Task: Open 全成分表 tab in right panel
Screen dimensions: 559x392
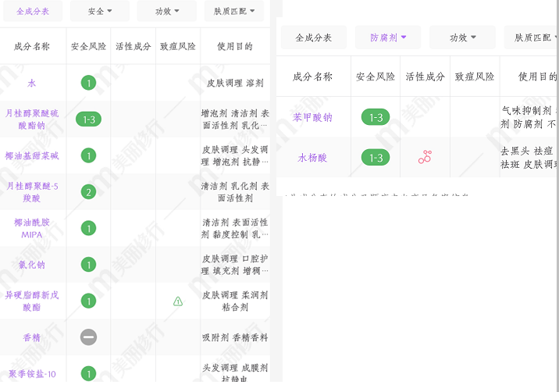Action: coord(314,37)
